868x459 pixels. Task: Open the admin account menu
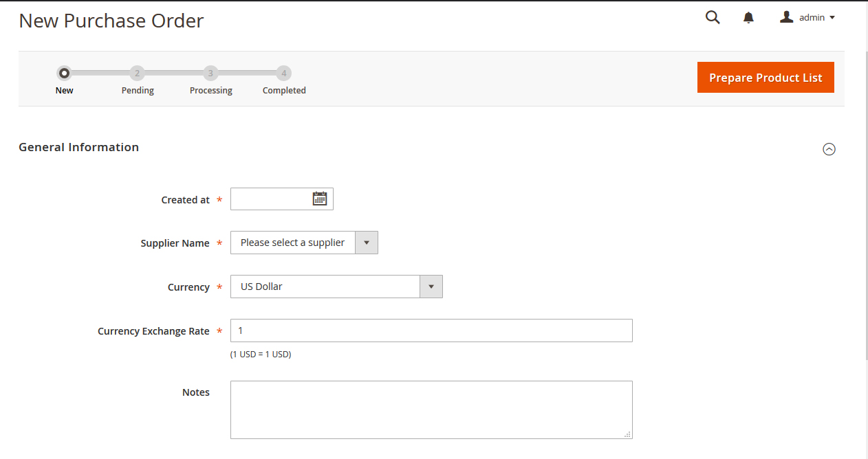[x=807, y=18]
